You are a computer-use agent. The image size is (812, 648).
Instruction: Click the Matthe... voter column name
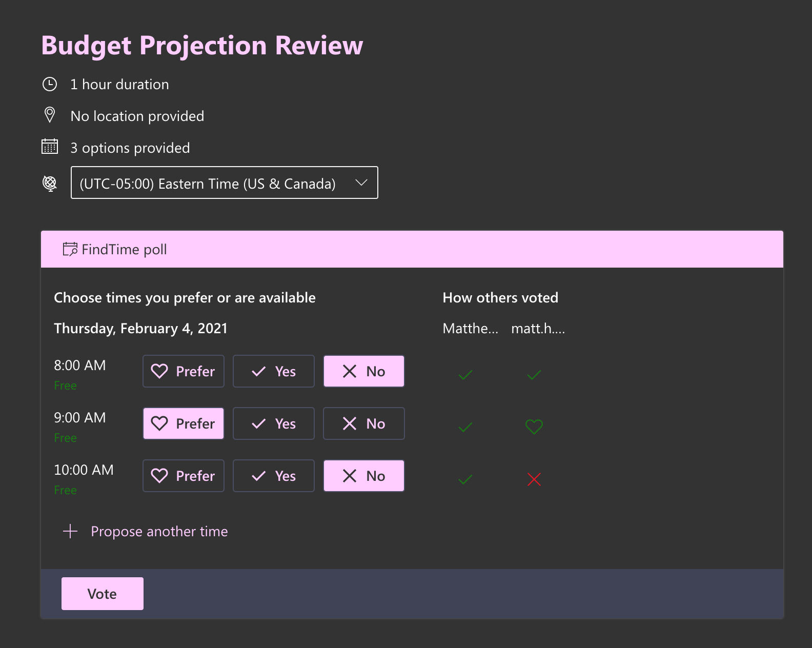click(470, 329)
